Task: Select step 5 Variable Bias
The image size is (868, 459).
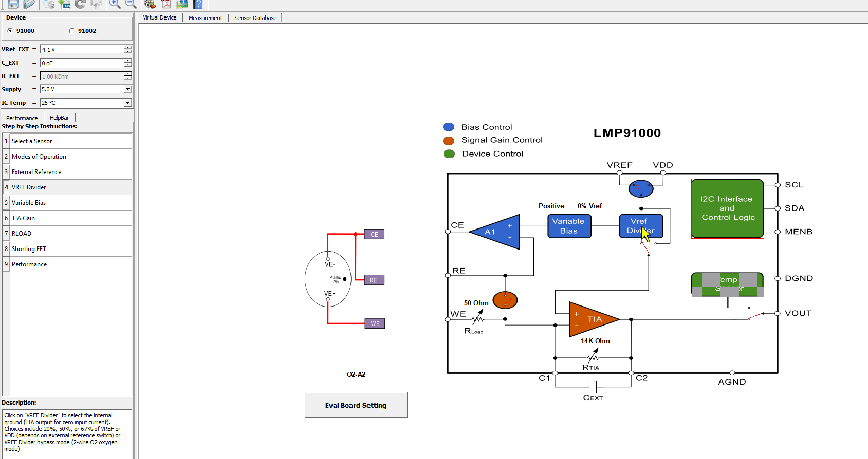Action: pos(67,203)
